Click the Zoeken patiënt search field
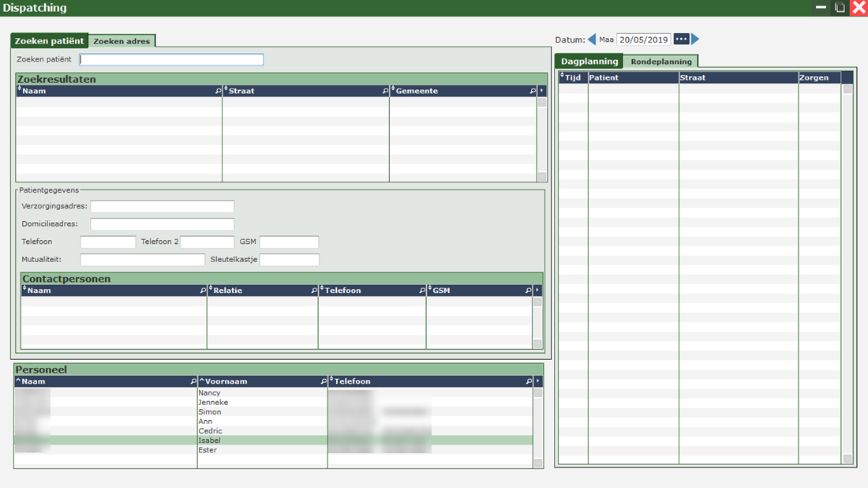868x488 pixels. point(171,60)
